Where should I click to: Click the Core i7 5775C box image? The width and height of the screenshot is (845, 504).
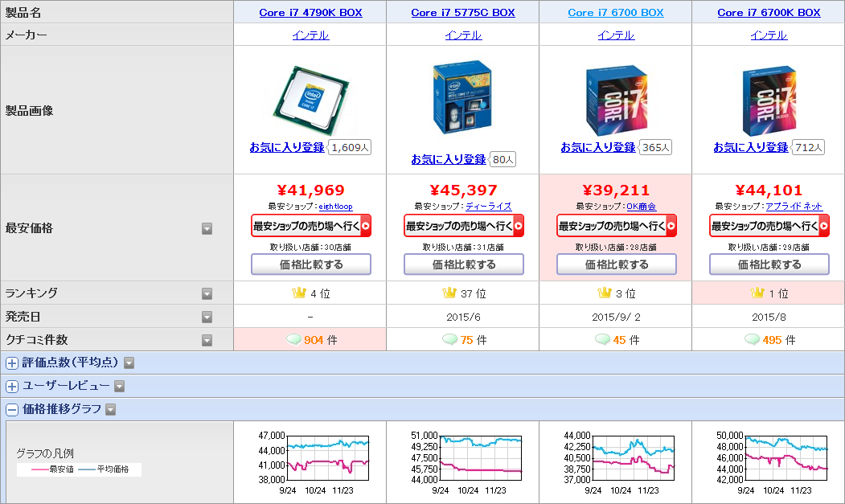(463, 97)
